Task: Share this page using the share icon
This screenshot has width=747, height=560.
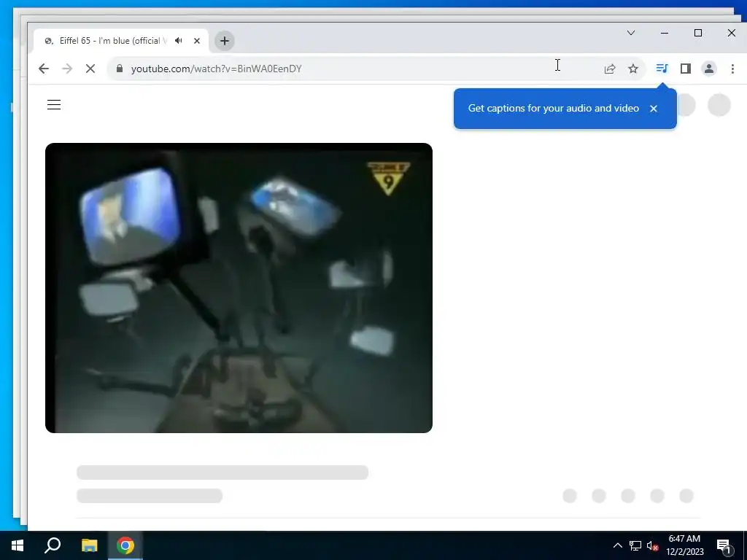Action: pyautogui.click(x=610, y=69)
